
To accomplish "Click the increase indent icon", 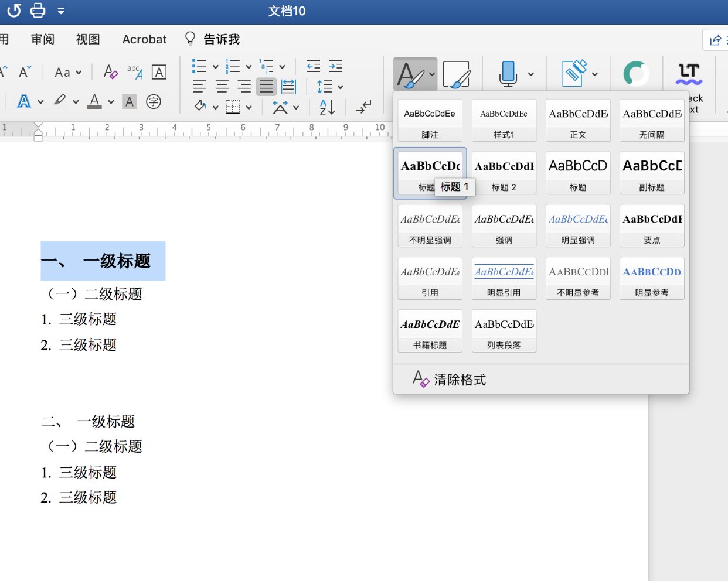I will (x=336, y=66).
